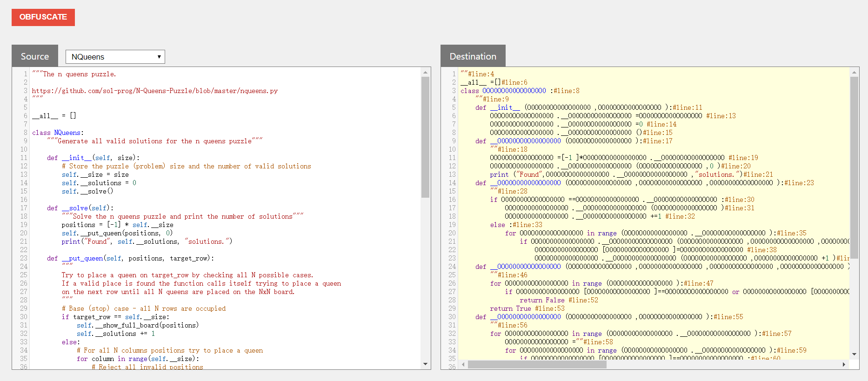
Task: Click destination line ending "#line:32"
Action: 600,216
